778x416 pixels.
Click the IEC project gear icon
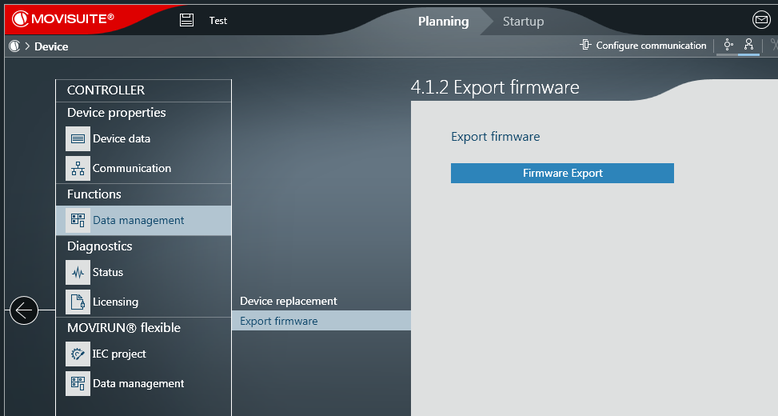point(78,354)
